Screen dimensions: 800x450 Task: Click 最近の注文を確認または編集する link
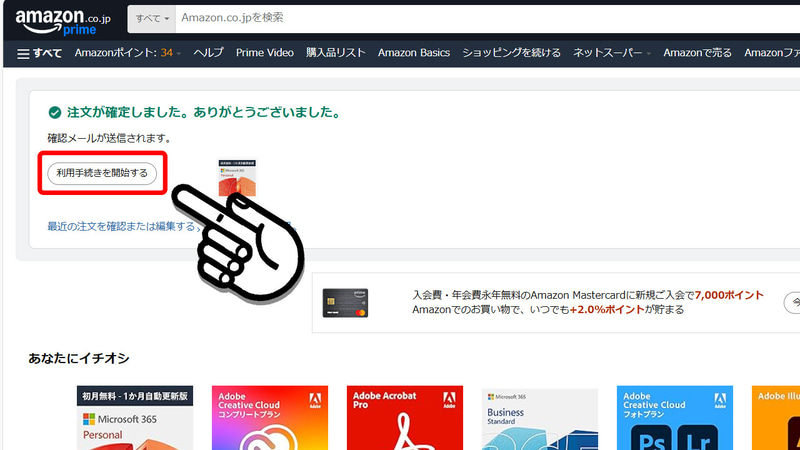[121, 226]
